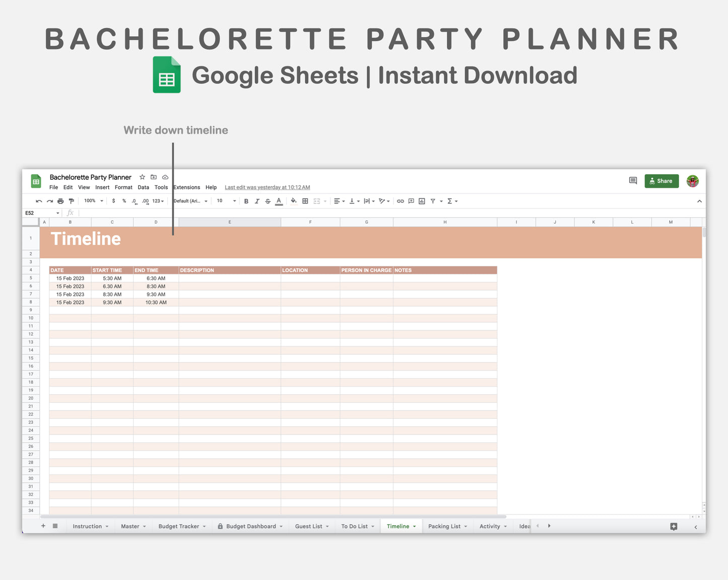Click the Share button
Image resolution: width=728 pixels, height=580 pixels.
661,181
